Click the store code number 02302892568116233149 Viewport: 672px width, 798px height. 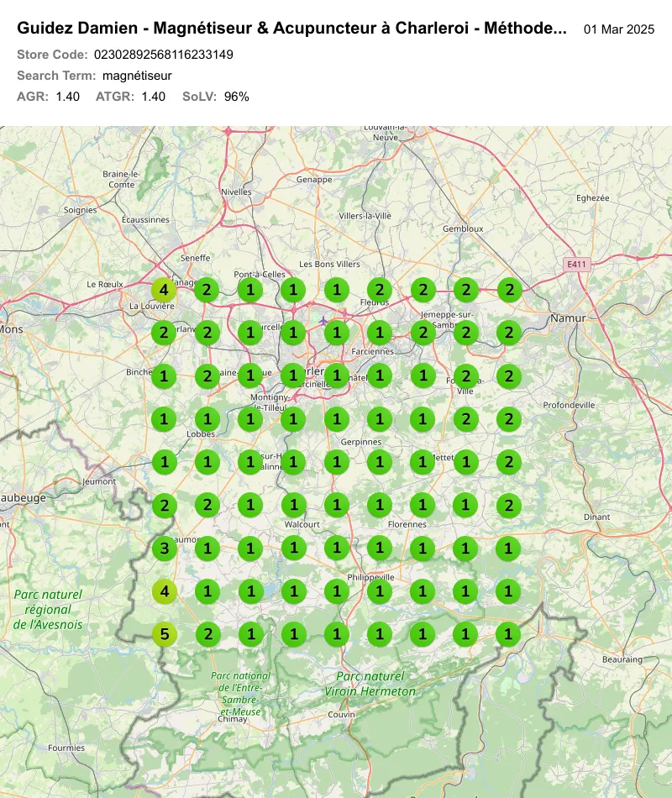pyautogui.click(x=164, y=55)
